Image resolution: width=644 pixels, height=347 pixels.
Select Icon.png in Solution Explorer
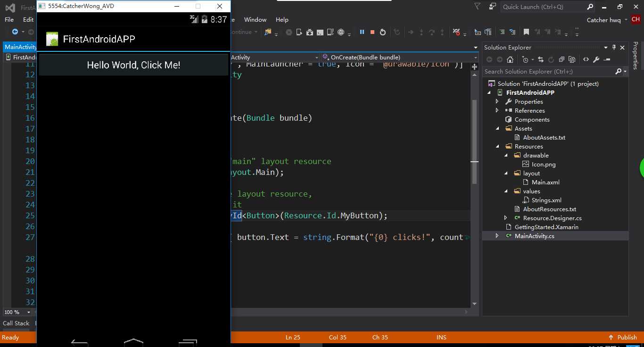[x=544, y=164]
